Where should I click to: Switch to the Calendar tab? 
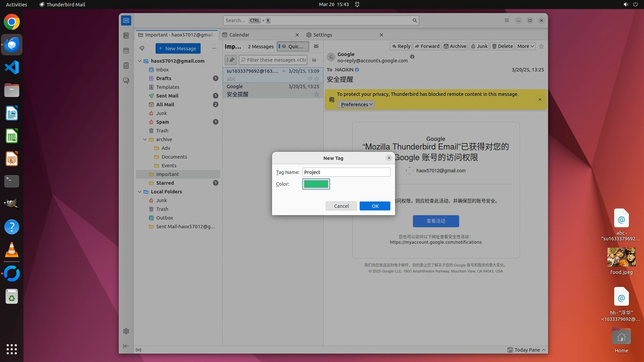pyautogui.click(x=239, y=35)
